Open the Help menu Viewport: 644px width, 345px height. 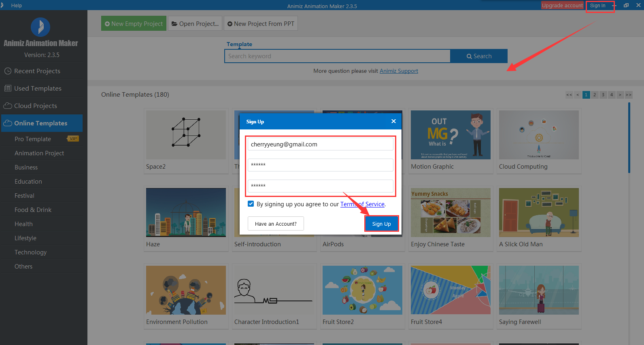pos(17,5)
